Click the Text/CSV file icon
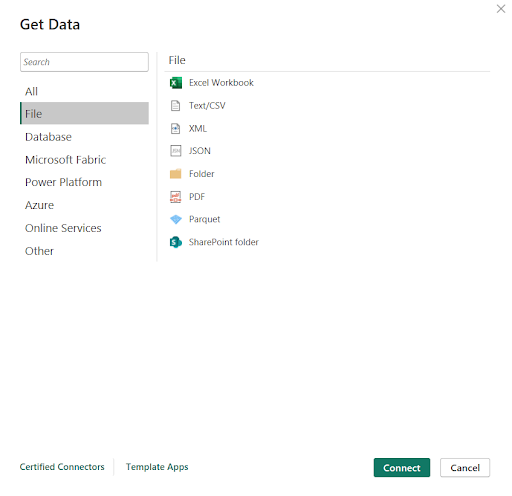The width and height of the screenshot is (512, 496). click(175, 106)
